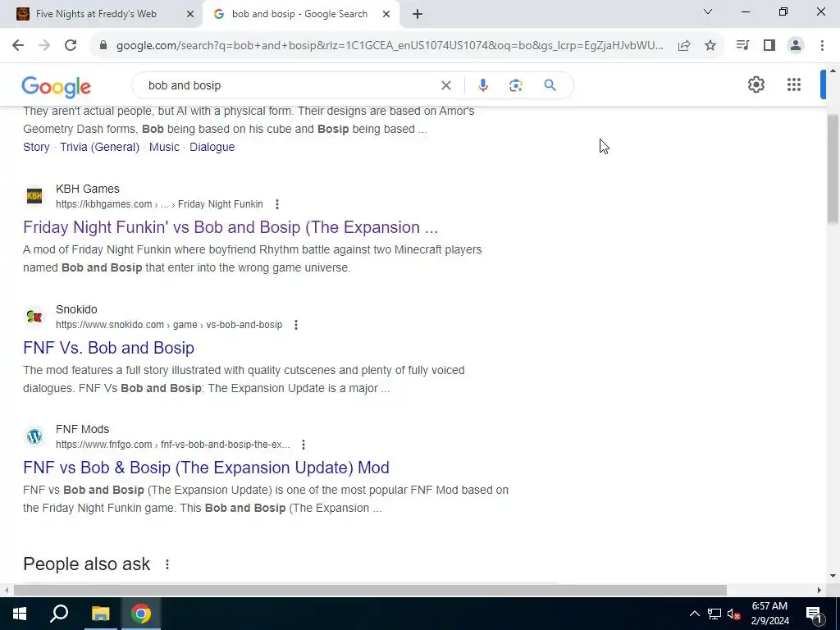Click the blue magnifier search button
Viewport: 840px width, 630px height.
pyautogui.click(x=550, y=85)
